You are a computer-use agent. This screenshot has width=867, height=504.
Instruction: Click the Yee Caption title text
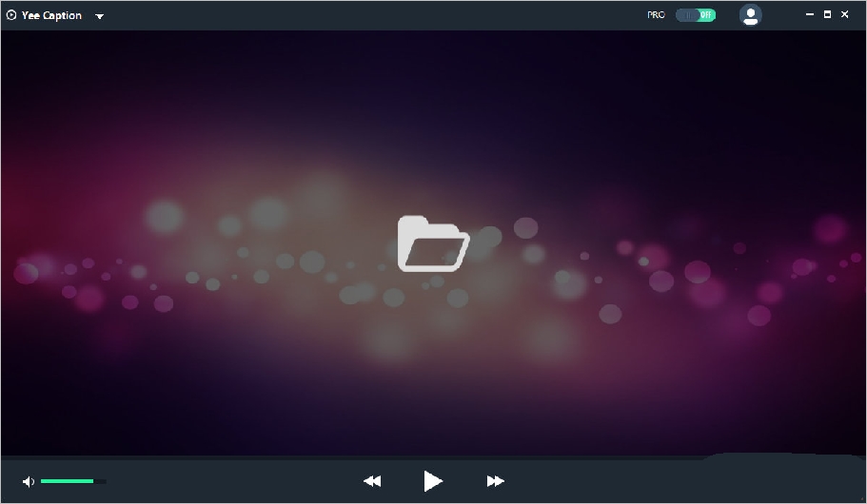(51, 15)
